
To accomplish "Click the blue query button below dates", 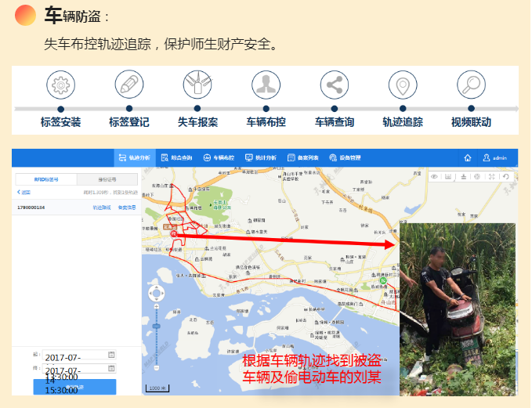I will tap(74, 387).
